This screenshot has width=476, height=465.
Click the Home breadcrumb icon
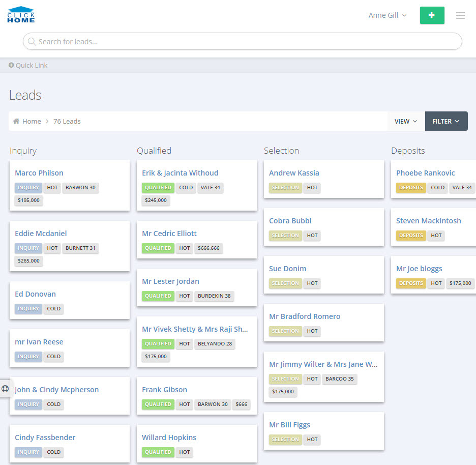coord(16,121)
